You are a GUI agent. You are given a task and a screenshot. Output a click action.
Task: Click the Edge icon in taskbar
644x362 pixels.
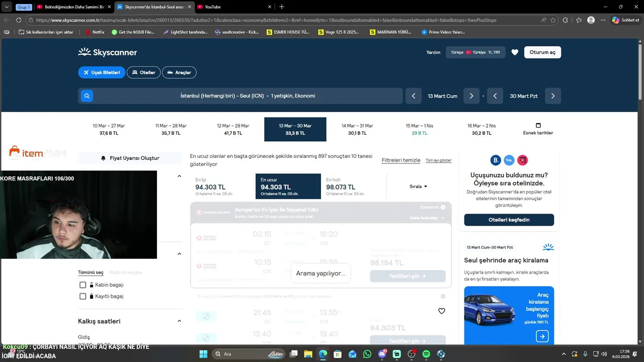point(323,354)
